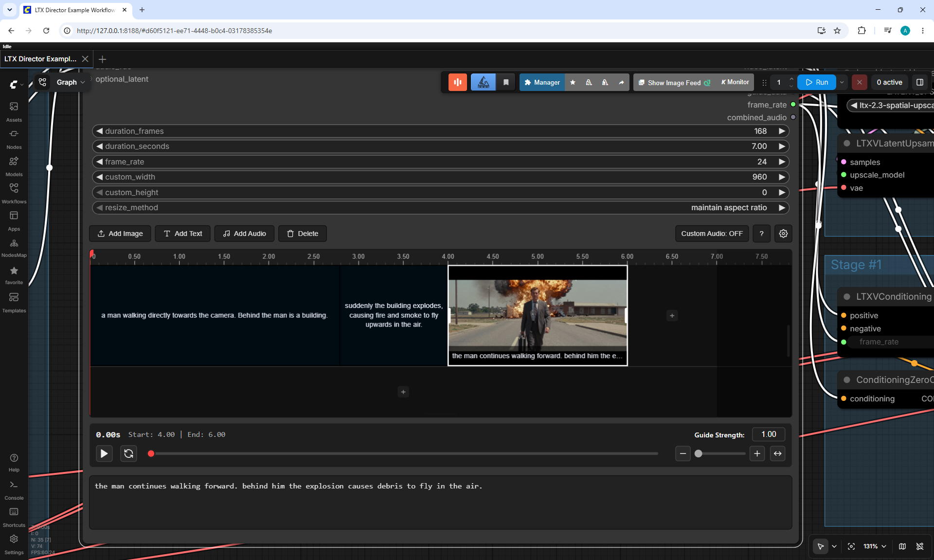
Task: Toggle the Console panel
Action: click(x=14, y=490)
